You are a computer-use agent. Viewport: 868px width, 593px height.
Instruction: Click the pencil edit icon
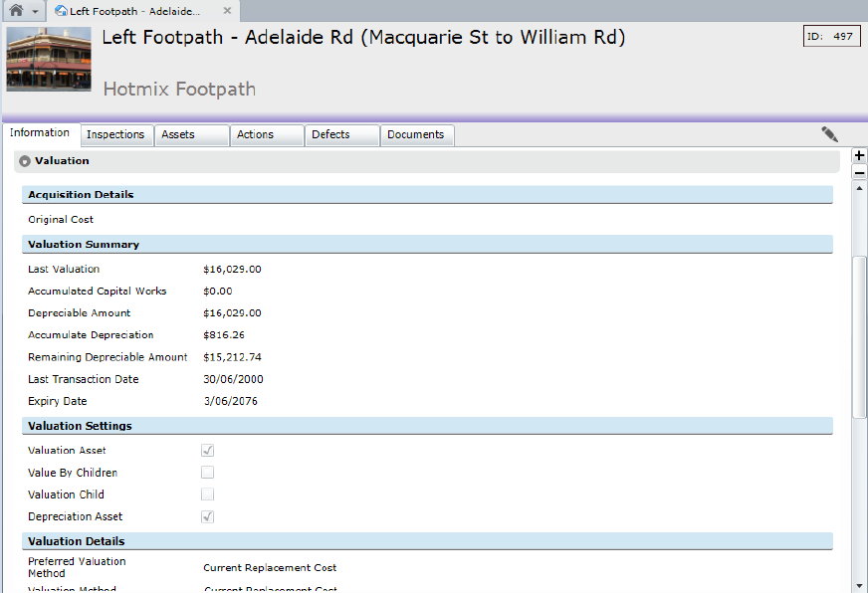point(829,134)
